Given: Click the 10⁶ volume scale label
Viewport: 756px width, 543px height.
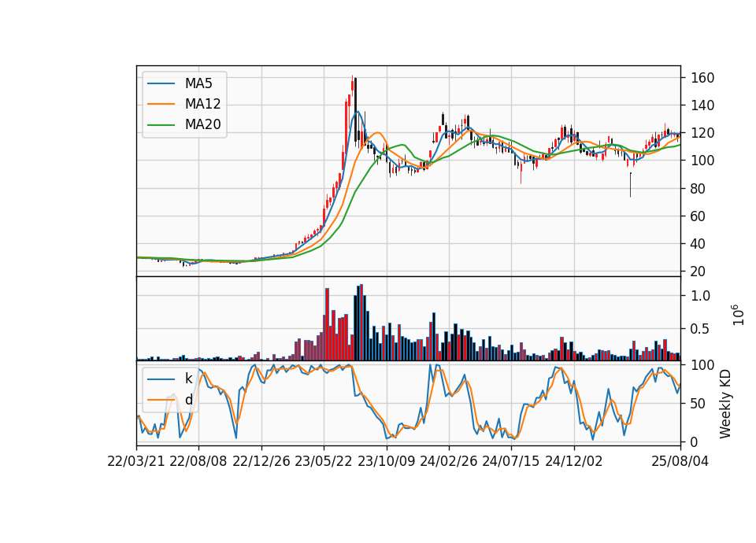Looking at the screenshot, I should tap(738, 315).
